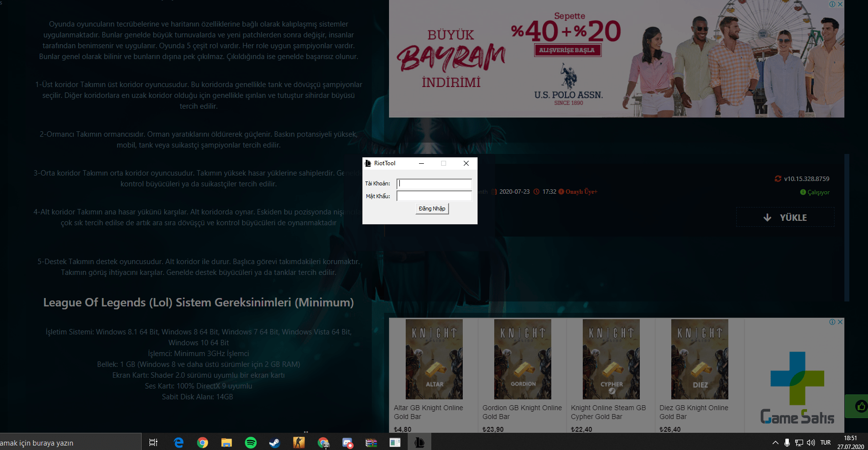Open the DIEZ Knight Online thumbnail
This screenshot has width=868, height=450.
click(700, 359)
